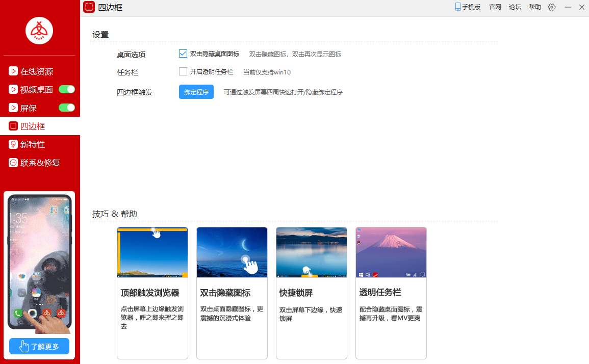Click the 顶部触发浏览器 card title

[x=150, y=293]
